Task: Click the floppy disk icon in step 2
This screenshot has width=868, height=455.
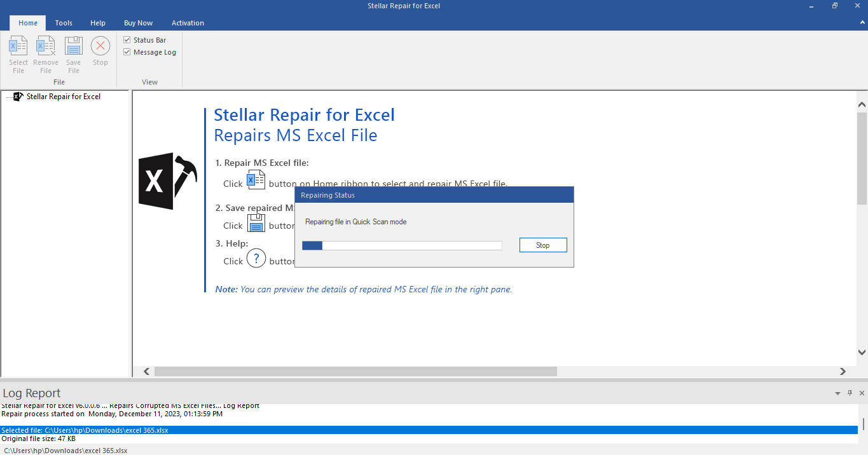Action: [x=256, y=222]
